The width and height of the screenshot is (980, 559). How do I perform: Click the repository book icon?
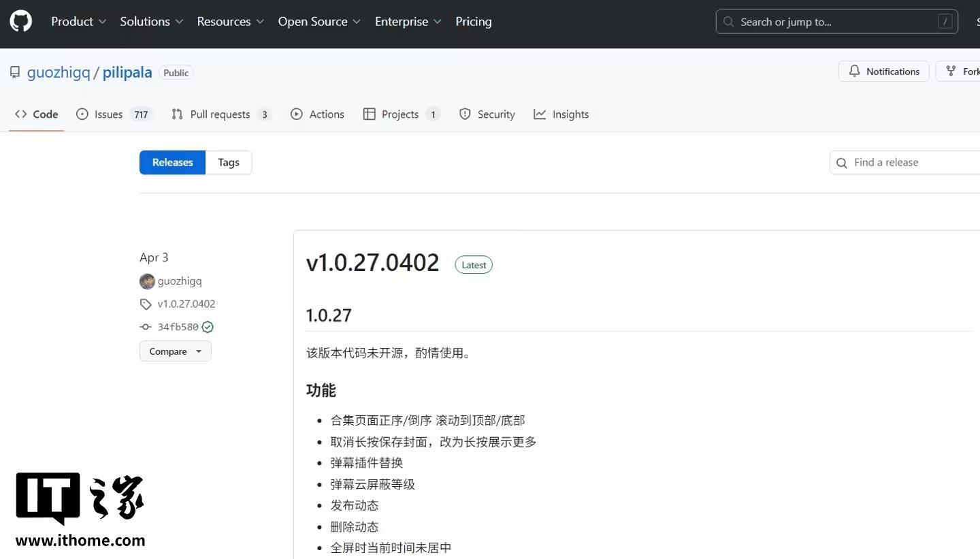click(15, 72)
